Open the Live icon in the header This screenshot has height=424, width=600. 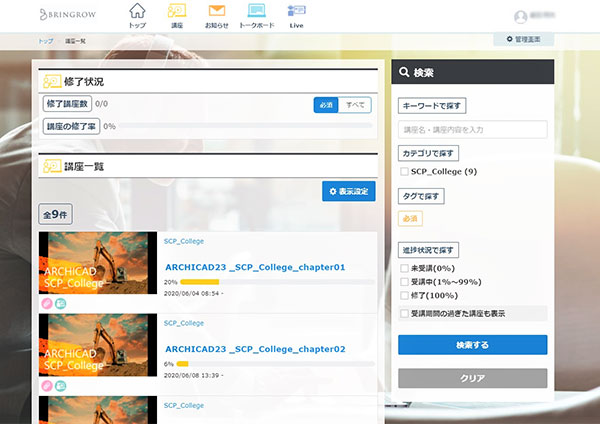(296, 15)
